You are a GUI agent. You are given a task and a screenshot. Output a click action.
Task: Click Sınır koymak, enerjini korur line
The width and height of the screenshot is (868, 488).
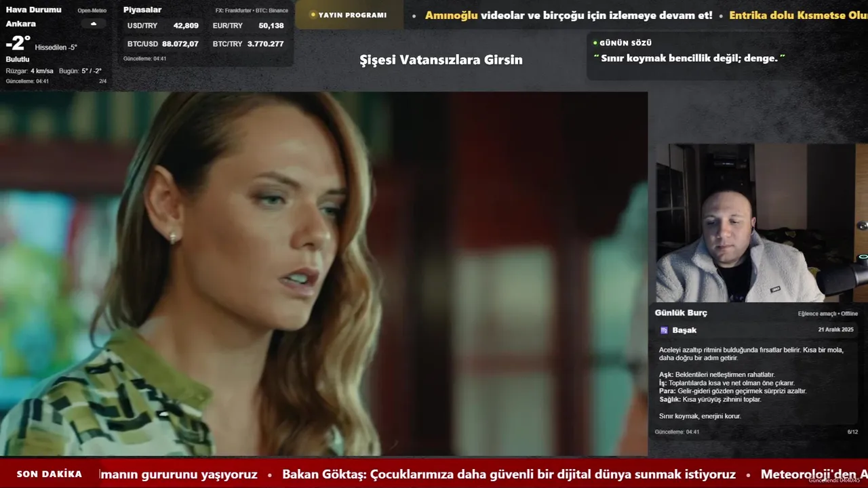coord(700,416)
